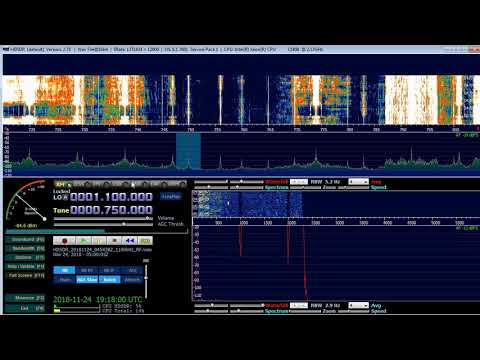Toggle AFC button
480x360 pixels.
pos(132,270)
